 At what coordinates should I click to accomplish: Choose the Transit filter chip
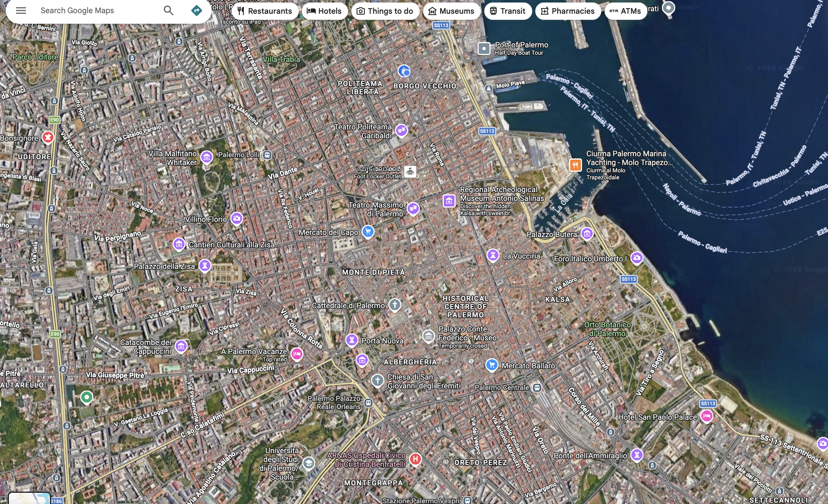pos(507,11)
